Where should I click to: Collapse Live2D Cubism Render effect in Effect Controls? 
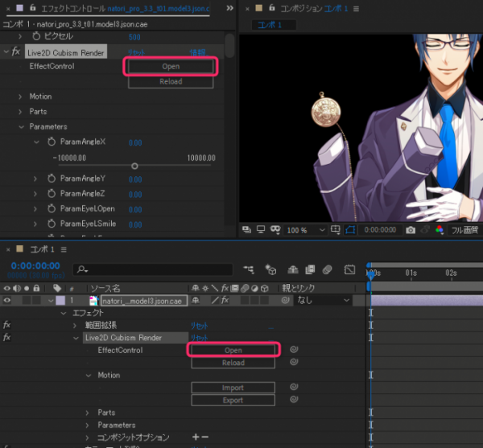click(6, 51)
